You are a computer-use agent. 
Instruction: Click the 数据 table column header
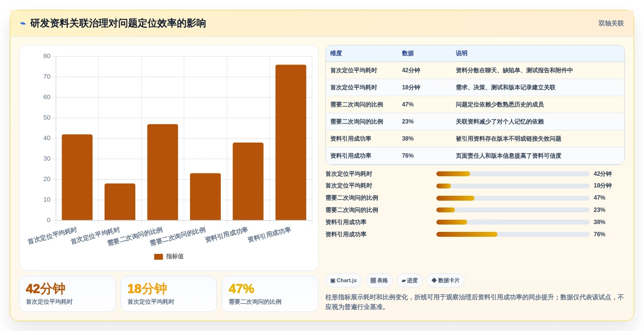click(408, 54)
